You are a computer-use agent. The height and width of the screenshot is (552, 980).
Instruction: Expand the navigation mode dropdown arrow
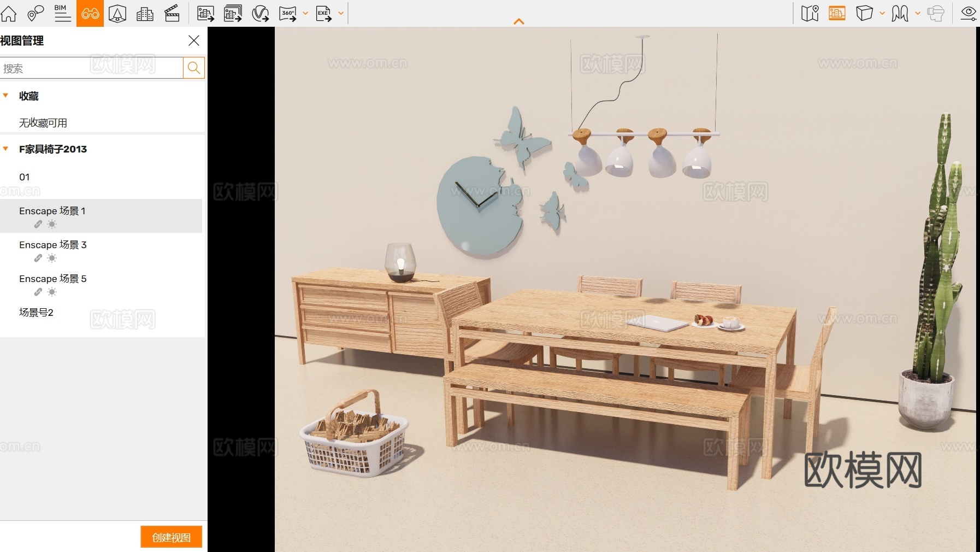918,13
